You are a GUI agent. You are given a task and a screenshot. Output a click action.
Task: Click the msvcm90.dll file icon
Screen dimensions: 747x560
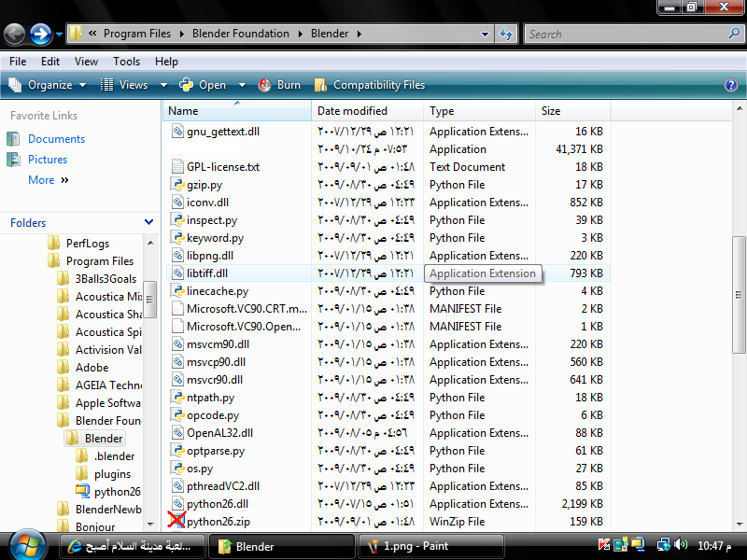(x=177, y=344)
